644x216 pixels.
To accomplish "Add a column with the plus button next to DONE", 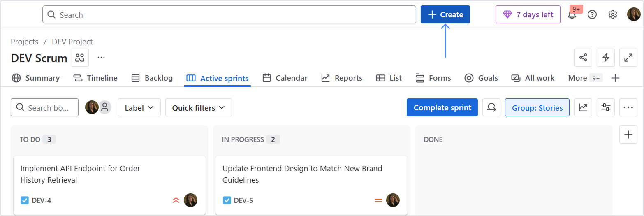I will point(628,135).
